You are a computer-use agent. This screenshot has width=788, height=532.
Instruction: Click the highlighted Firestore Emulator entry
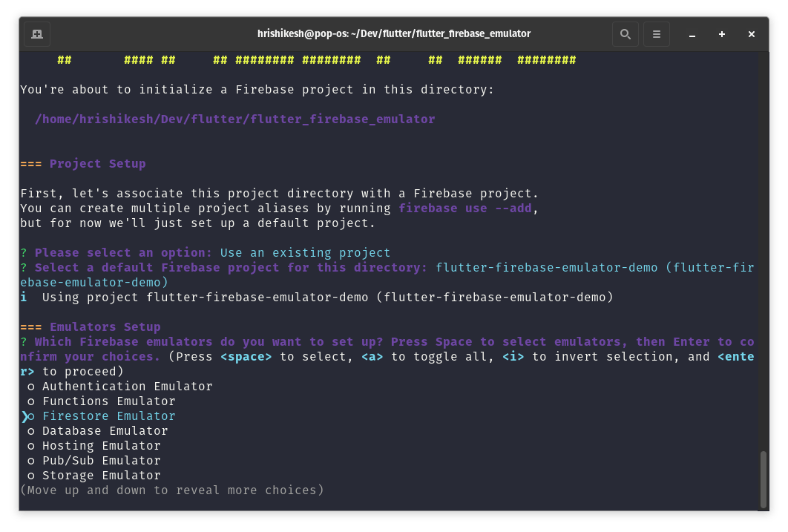click(108, 416)
